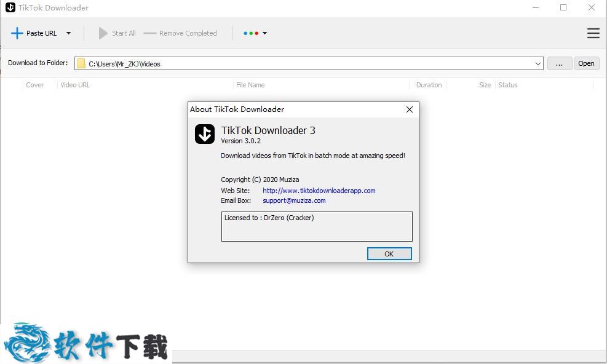
Task: Click the support@muziza.com email link
Action: click(294, 200)
